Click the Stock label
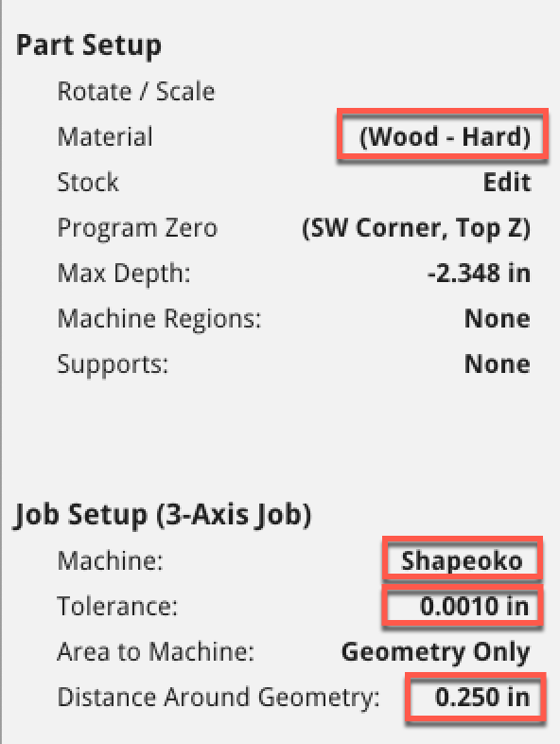This screenshot has height=744, width=560. [88, 182]
